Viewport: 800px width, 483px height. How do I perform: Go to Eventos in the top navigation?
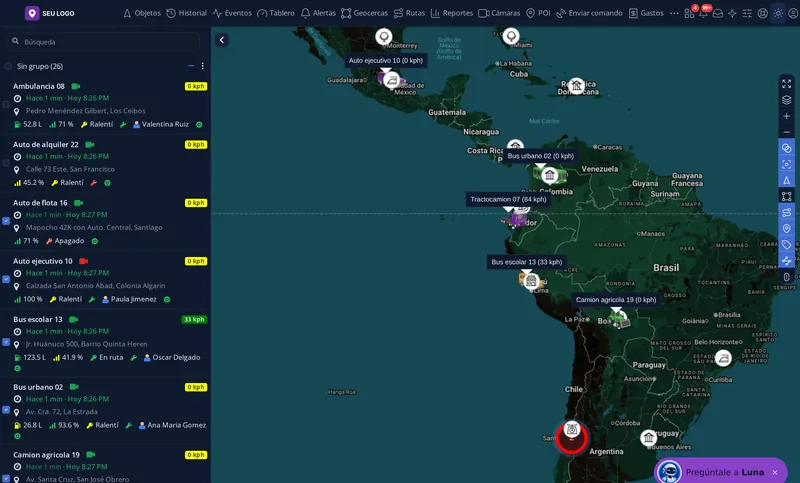coord(232,13)
